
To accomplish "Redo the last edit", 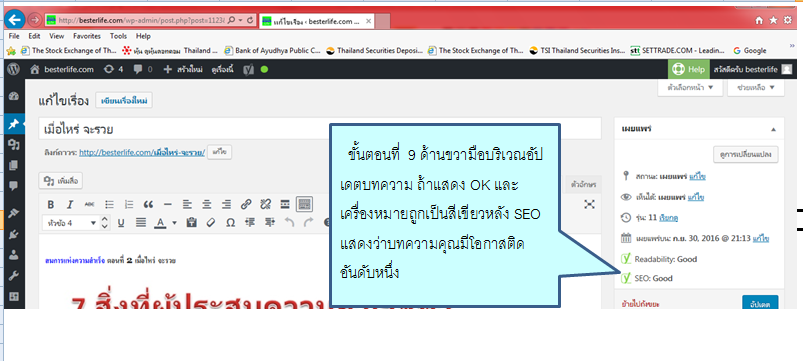I will 308,222.
